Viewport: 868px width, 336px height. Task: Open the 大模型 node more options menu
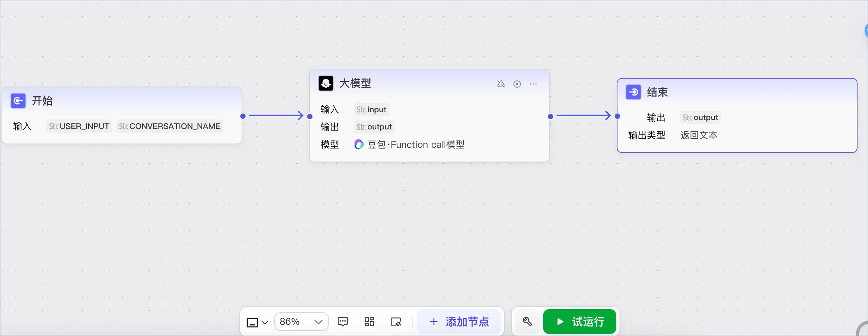coord(533,84)
